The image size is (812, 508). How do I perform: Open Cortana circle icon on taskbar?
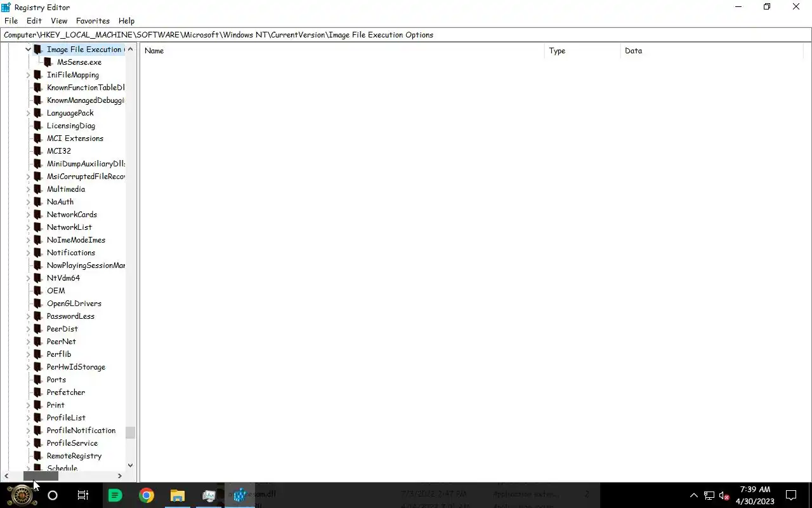tap(53, 495)
